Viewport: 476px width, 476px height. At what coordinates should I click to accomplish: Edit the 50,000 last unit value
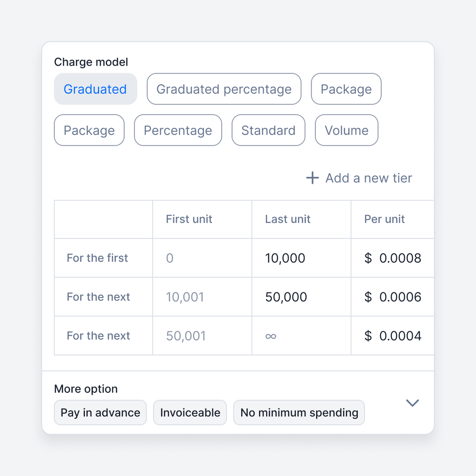pyautogui.click(x=286, y=297)
